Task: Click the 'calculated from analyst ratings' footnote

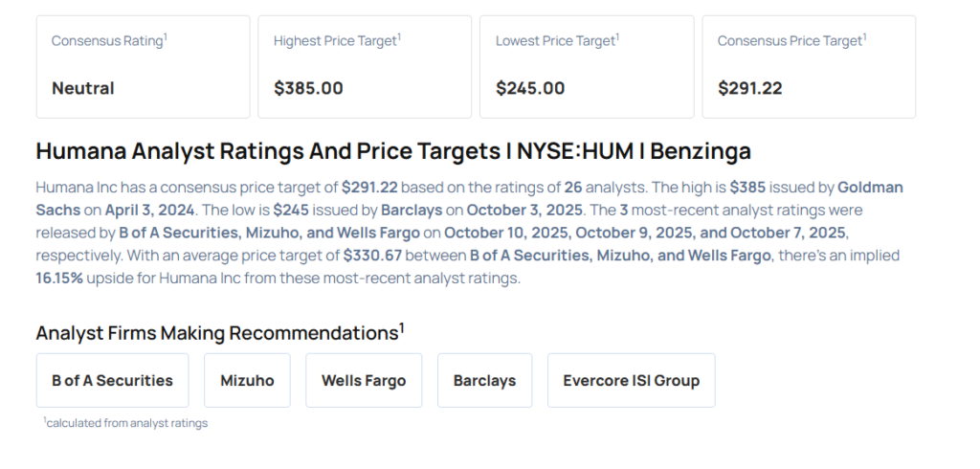Action: (x=126, y=423)
